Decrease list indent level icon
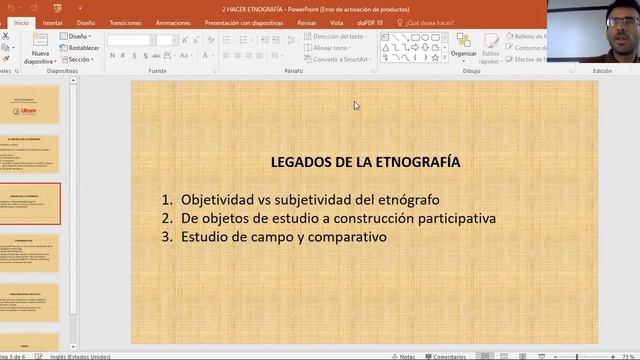Image resolution: width=640 pixels, height=360 pixels. click(264, 40)
